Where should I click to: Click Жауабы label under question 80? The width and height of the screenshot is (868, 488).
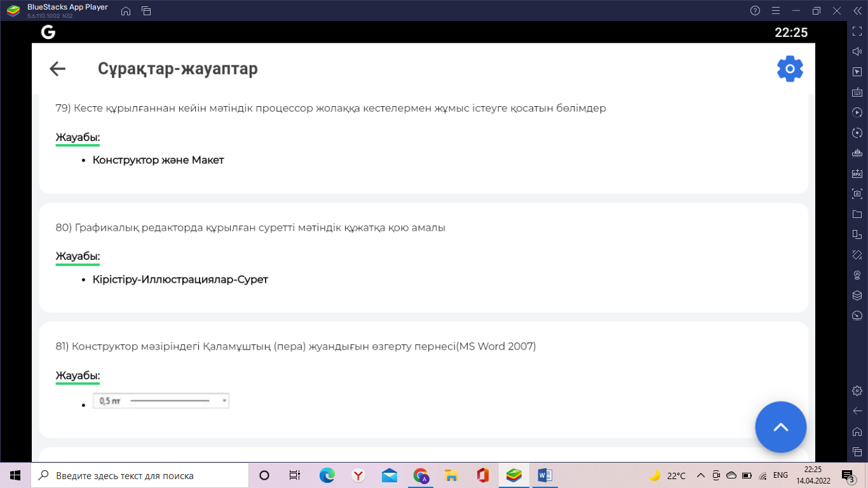pyautogui.click(x=78, y=256)
